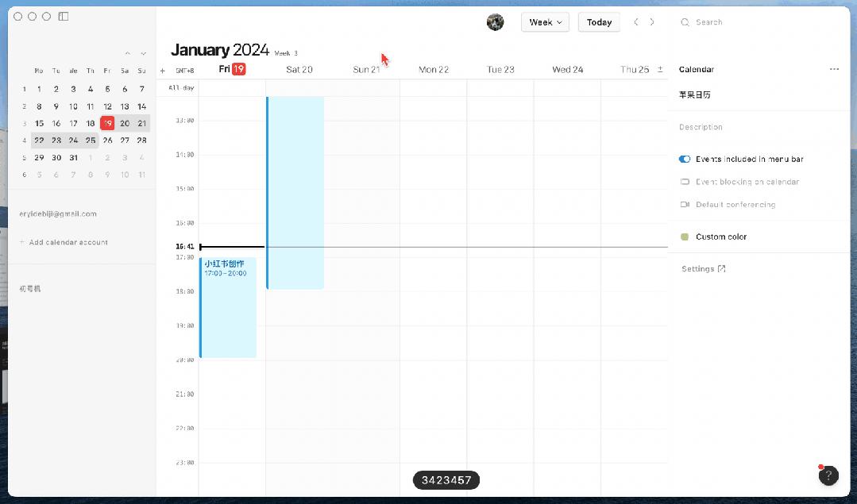Open the user profile avatar
This screenshot has width=857, height=504.
tap(495, 21)
